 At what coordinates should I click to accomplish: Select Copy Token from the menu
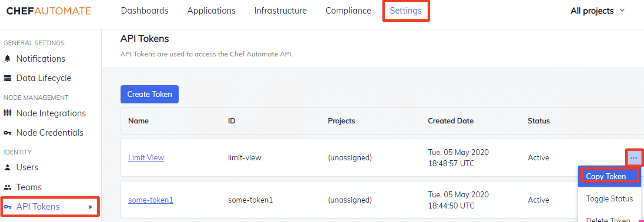click(606, 176)
